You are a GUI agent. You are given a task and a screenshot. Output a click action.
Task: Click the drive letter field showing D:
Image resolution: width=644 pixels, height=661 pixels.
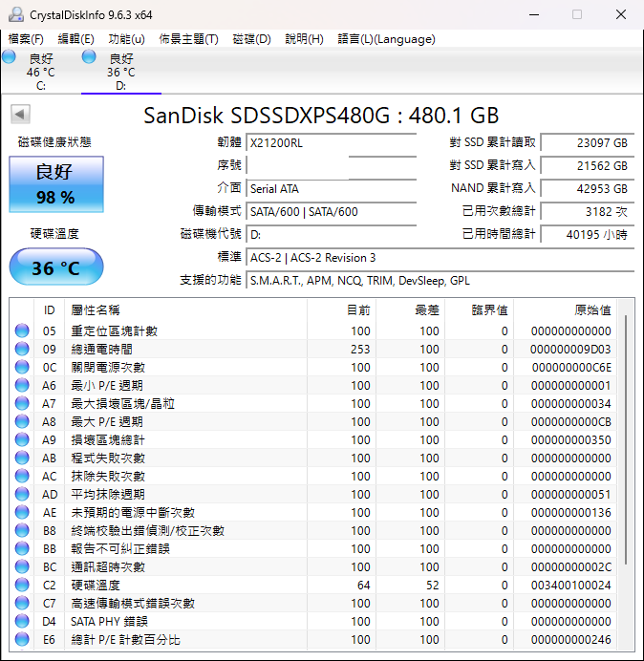pyautogui.click(x=331, y=234)
